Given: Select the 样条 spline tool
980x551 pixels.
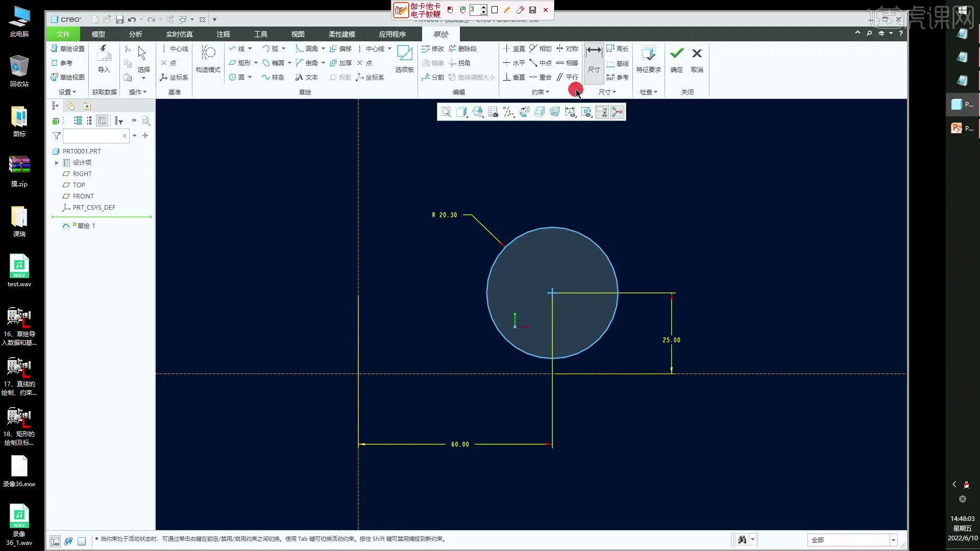Looking at the screenshot, I should point(273,77).
